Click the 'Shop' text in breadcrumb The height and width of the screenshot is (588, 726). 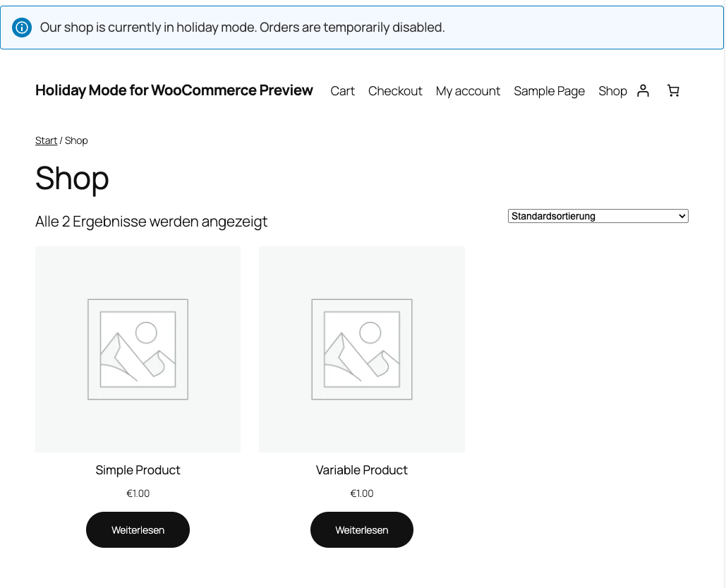pyautogui.click(x=76, y=140)
